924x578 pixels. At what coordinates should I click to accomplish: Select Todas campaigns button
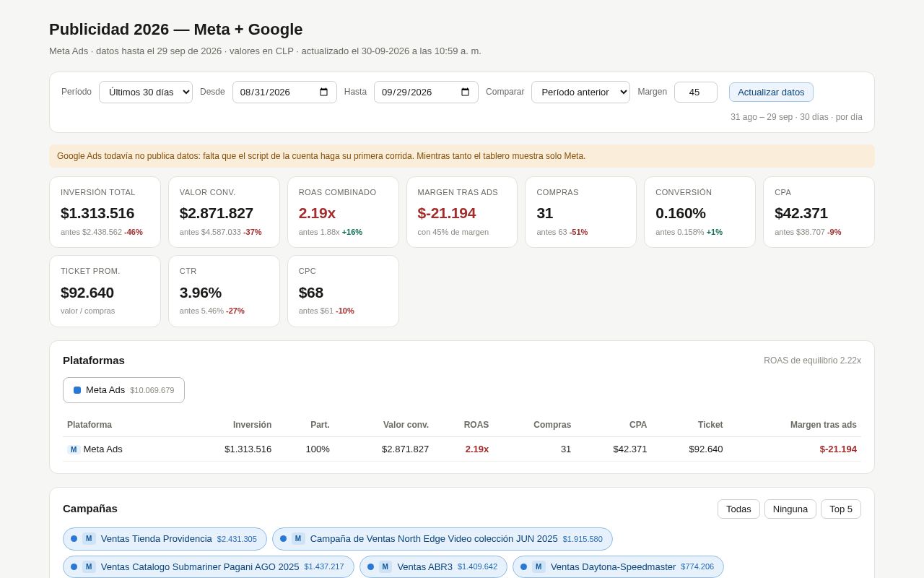point(738,509)
